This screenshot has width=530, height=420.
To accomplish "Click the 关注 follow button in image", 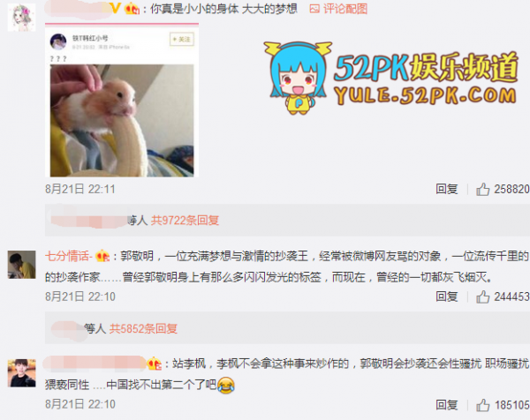I will 182,40.
